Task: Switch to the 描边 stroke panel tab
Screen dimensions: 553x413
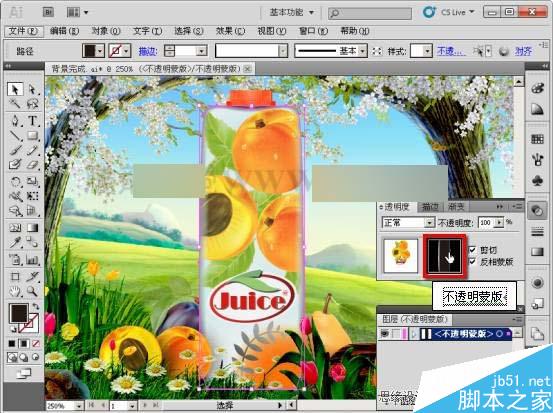Action: (x=430, y=207)
